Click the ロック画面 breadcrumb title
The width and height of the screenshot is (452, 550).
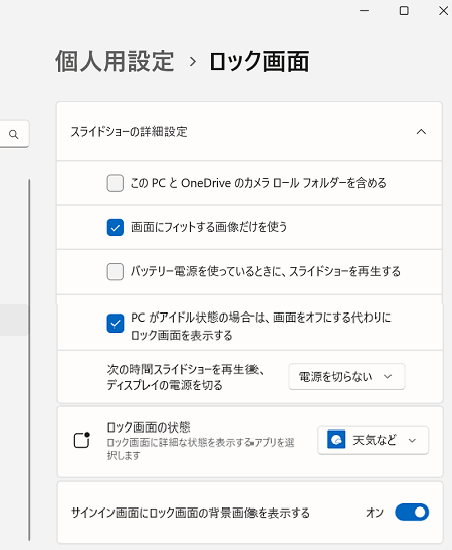click(x=259, y=61)
